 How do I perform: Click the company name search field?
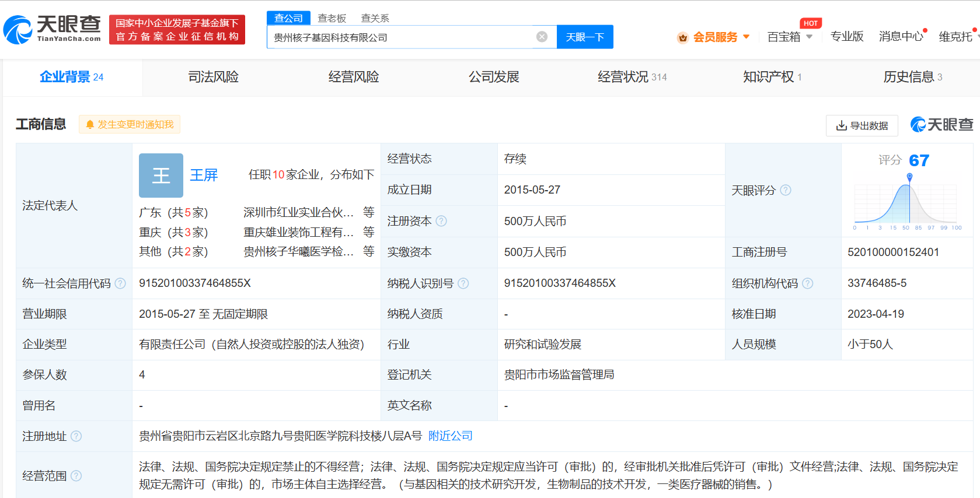(403, 37)
